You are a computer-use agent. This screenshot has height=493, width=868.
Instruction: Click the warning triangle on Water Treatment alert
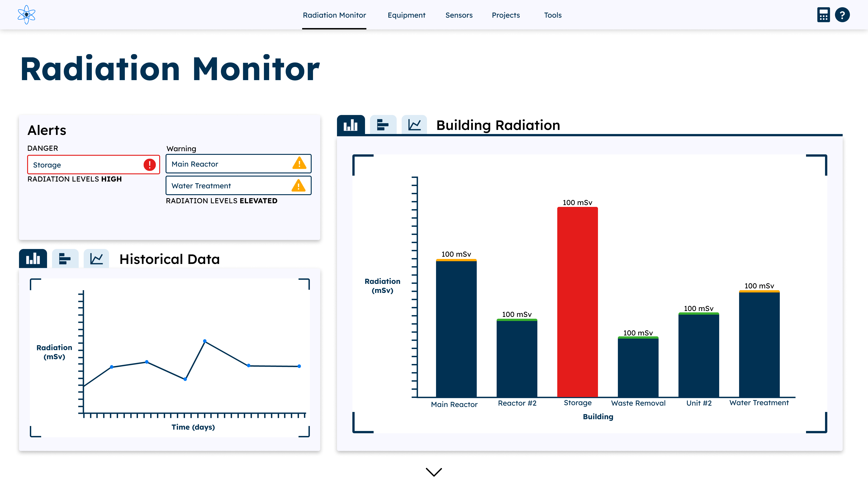coord(299,186)
